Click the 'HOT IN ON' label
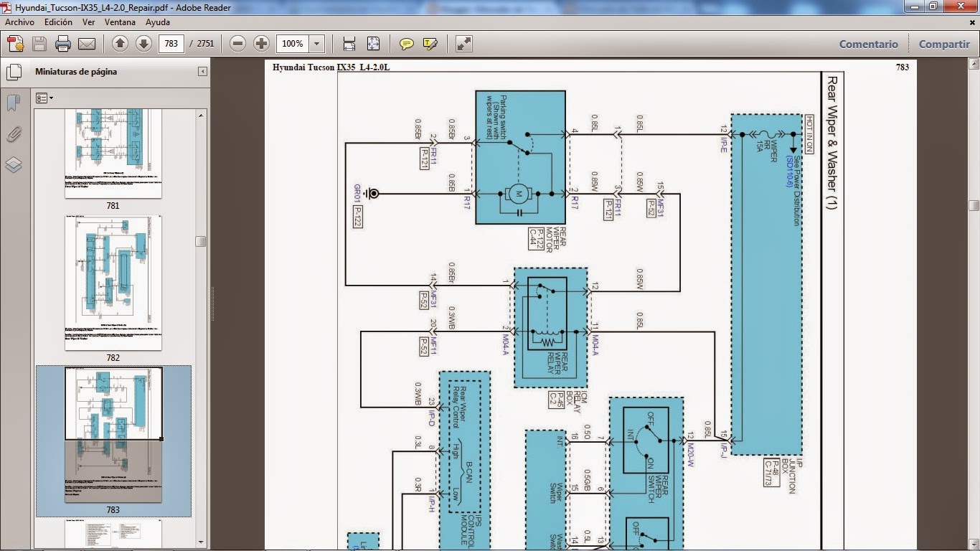Viewport: 980px width, 551px height. click(809, 134)
